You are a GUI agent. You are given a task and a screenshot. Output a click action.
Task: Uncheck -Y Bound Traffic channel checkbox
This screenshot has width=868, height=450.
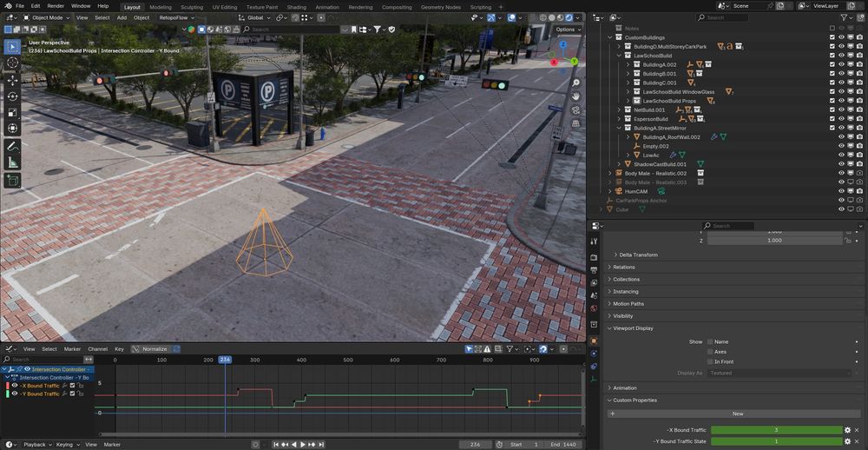[x=73, y=394]
